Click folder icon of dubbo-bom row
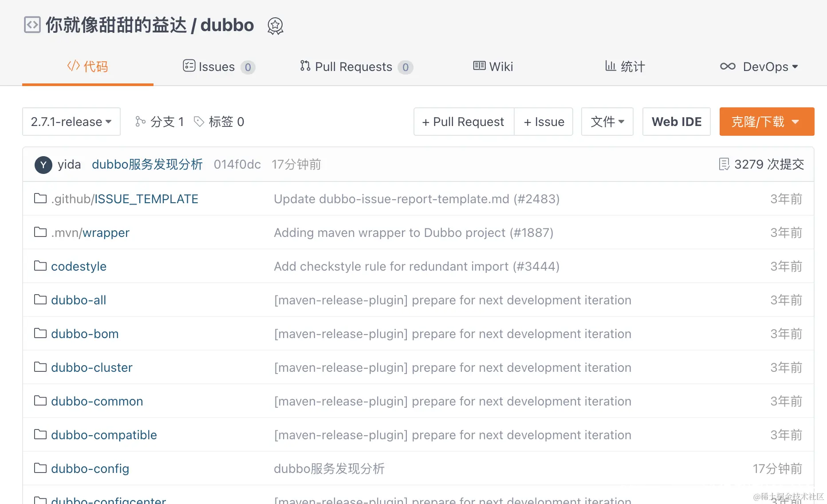The image size is (827, 504). (40, 333)
